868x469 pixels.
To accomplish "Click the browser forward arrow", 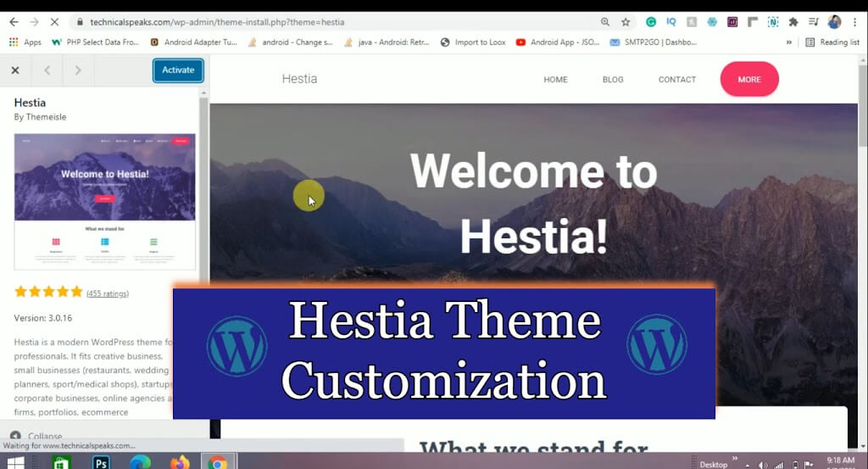I will point(34,22).
